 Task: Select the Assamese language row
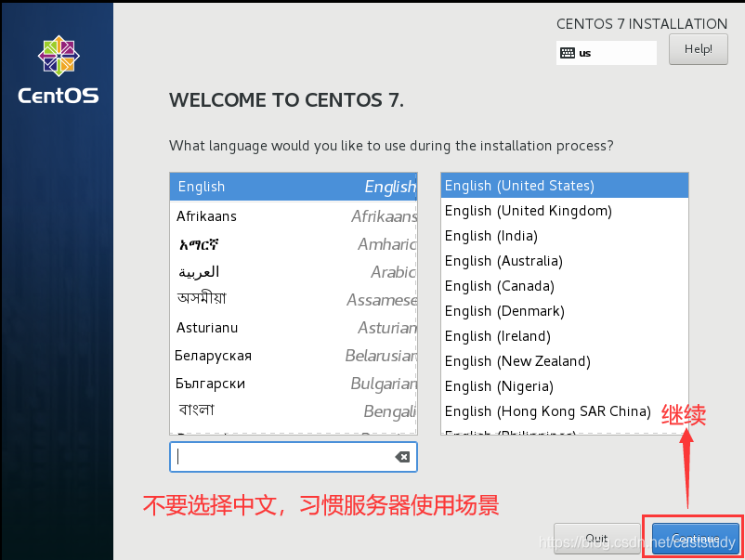click(x=294, y=300)
